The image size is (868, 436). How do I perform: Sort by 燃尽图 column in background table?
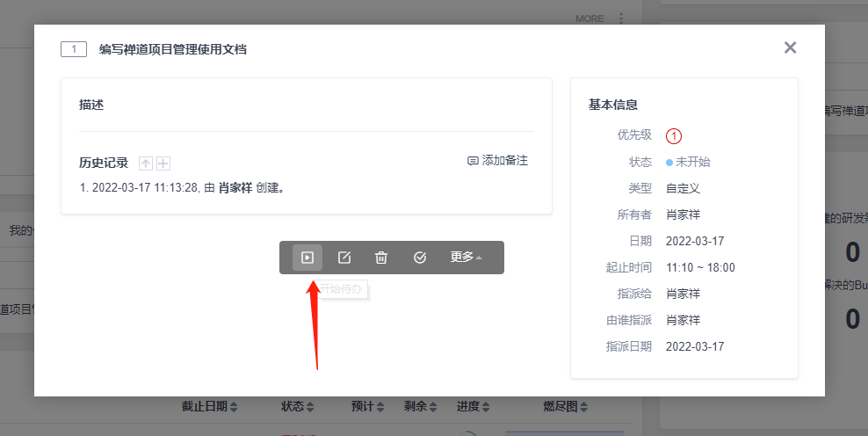(x=565, y=407)
